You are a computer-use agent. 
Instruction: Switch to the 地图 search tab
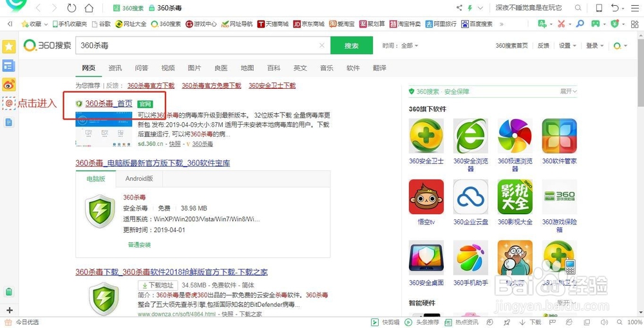247,68
